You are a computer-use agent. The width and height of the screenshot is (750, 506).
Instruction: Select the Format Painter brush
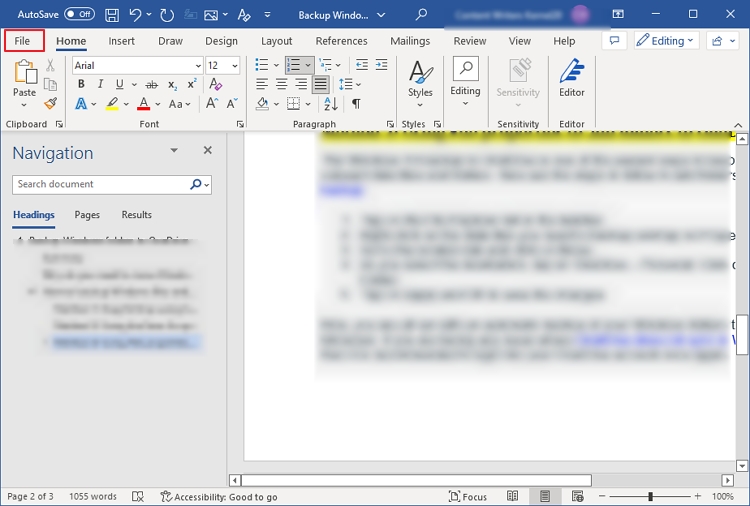(50, 103)
